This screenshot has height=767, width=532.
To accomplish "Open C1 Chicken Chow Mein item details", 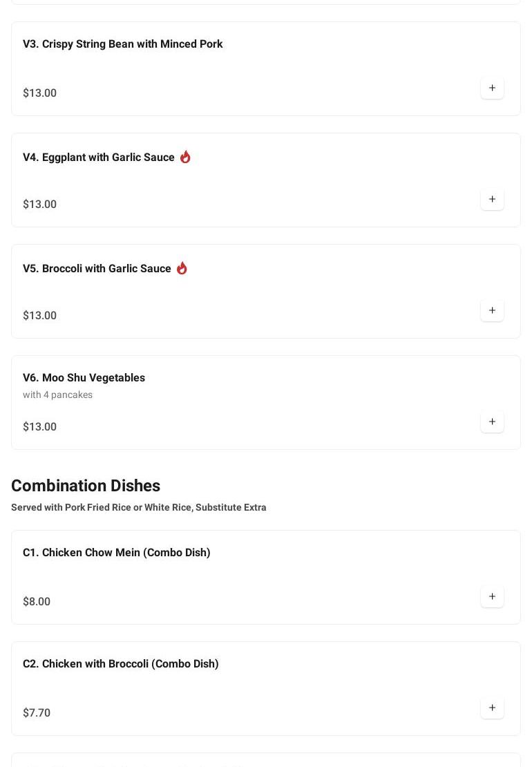I will pos(116,553).
